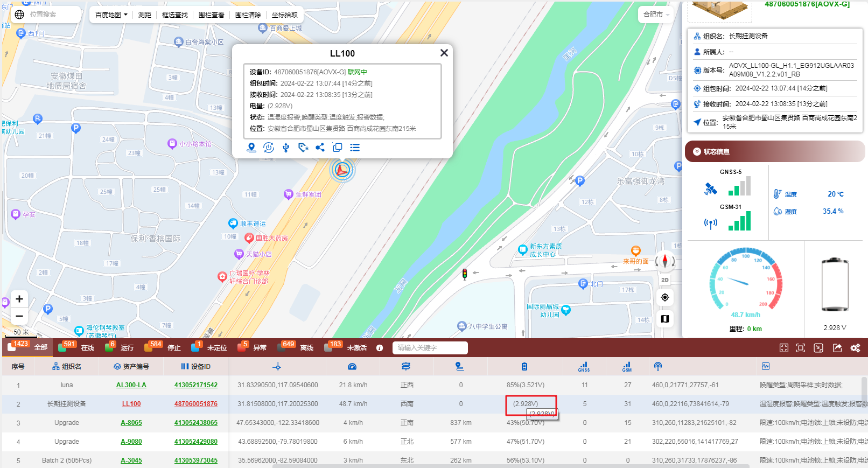Click the keyword search input field
This screenshot has height=468, width=868.
click(x=430, y=348)
